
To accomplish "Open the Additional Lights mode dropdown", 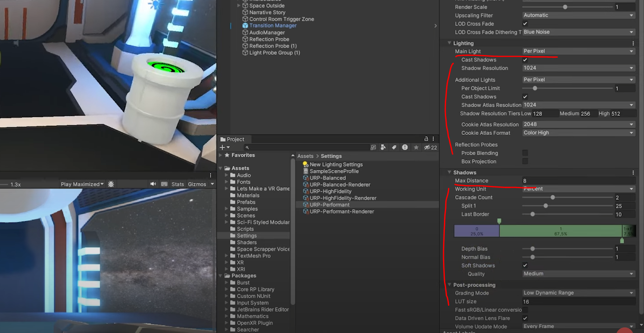I will pos(578,80).
